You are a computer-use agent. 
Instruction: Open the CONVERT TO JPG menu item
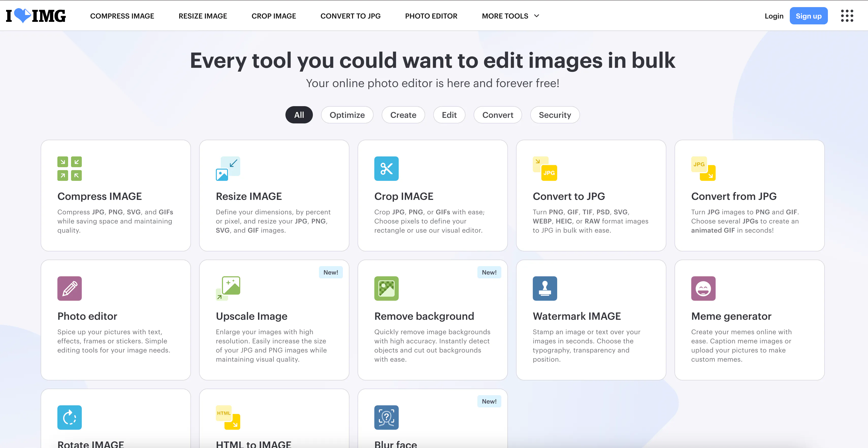click(x=350, y=15)
